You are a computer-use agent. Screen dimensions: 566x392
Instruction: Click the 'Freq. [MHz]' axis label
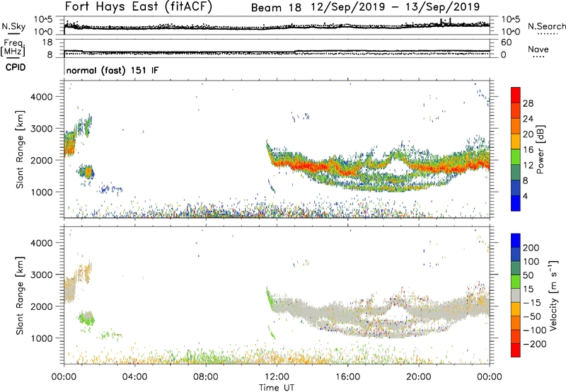(13, 48)
